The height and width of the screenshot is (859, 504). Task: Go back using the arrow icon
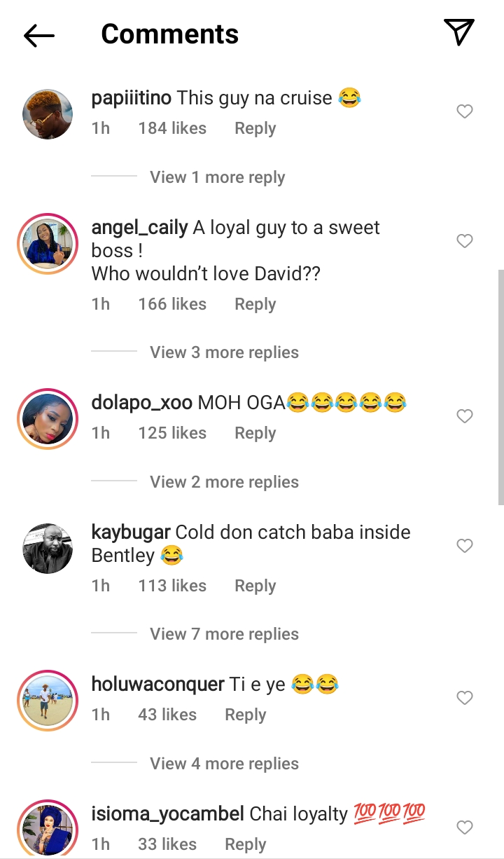click(38, 35)
